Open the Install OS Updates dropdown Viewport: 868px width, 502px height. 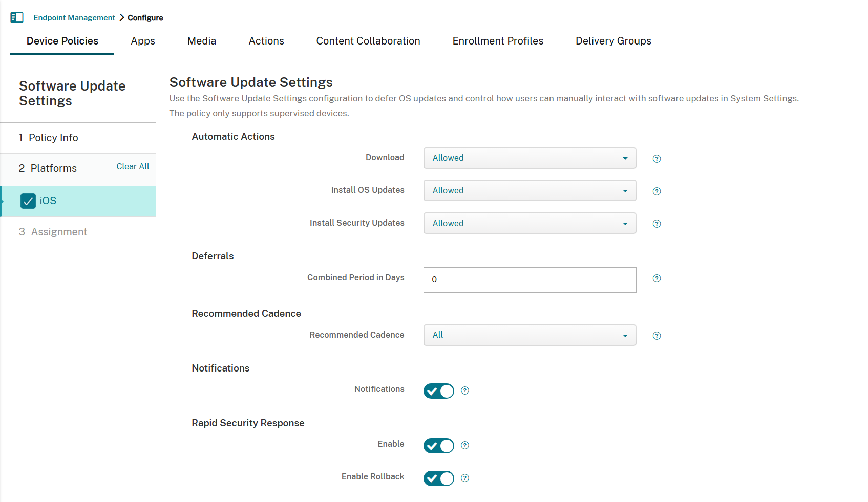530,190
